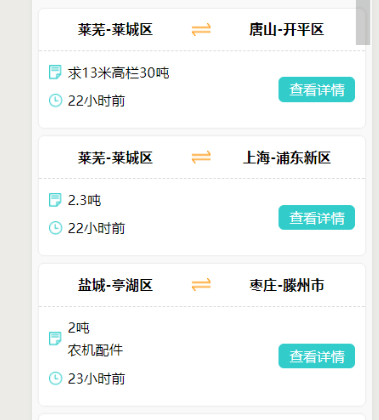Click clock icon beside 23小时前
The image size is (379, 420).
[55, 378]
